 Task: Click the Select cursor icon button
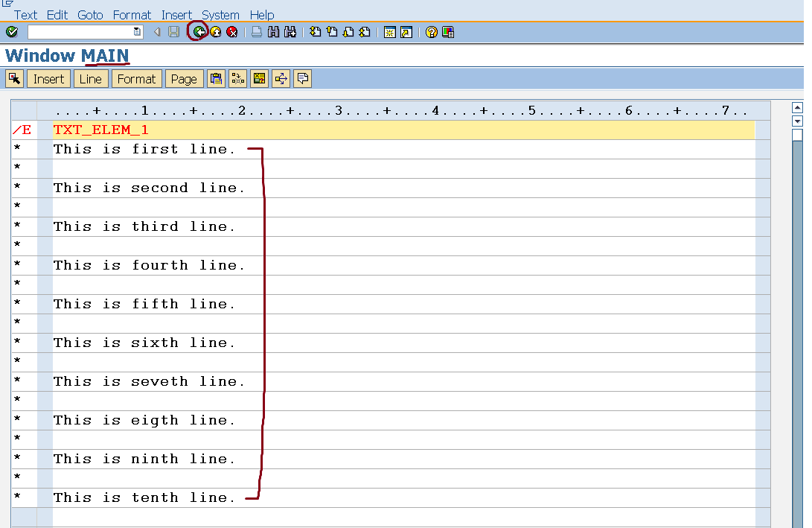14,79
